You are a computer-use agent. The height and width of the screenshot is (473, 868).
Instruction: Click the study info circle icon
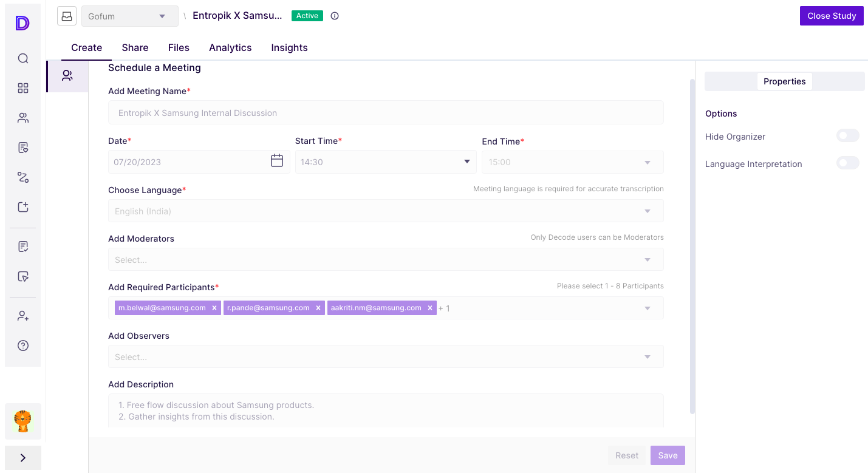coord(335,16)
